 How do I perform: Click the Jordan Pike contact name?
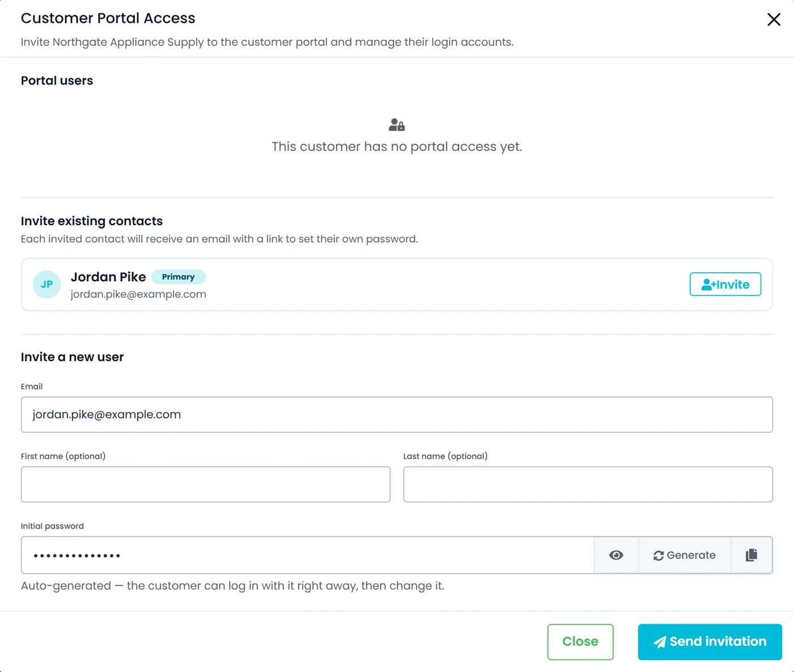coord(108,277)
